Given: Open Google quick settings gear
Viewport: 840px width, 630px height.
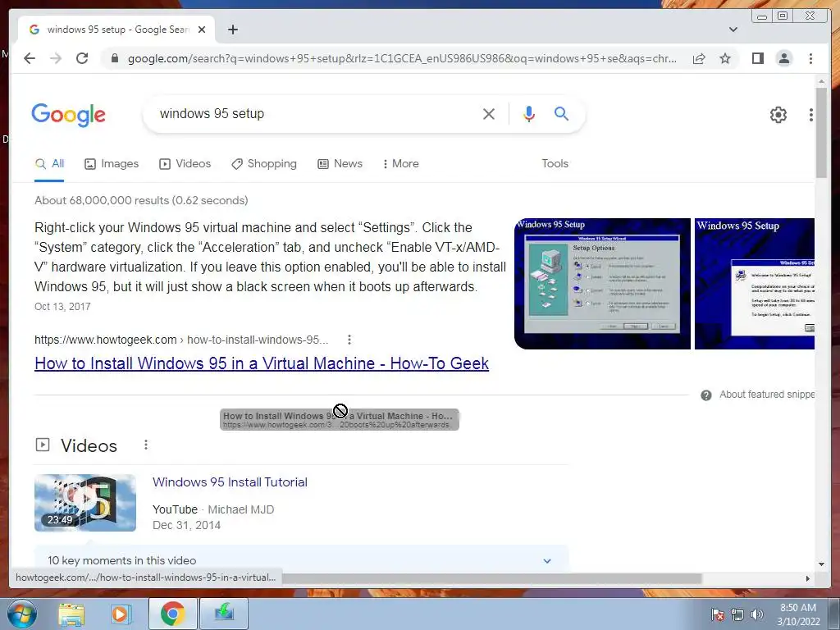Looking at the screenshot, I should point(778,114).
